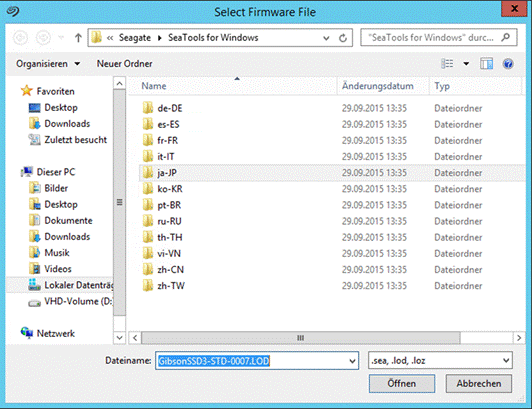Go back with the Back arrow button
532x409 pixels.
click(20, 38)
